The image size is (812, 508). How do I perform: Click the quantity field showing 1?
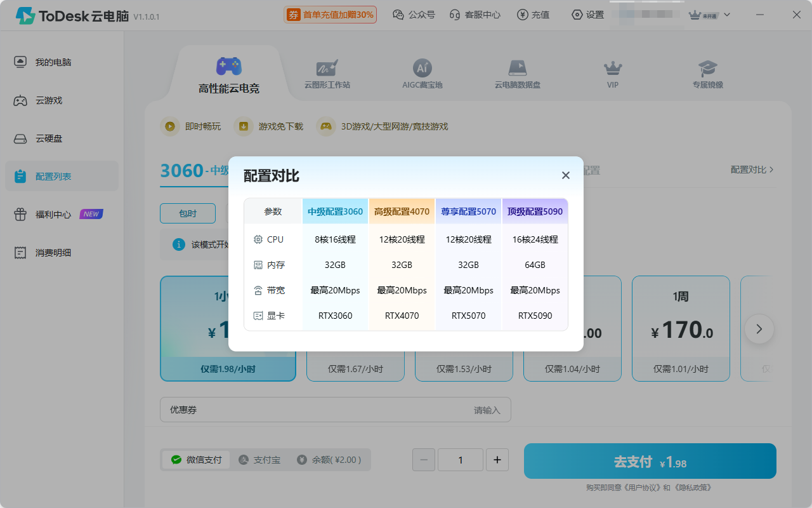pyautogui.click(x=461, y=460)
